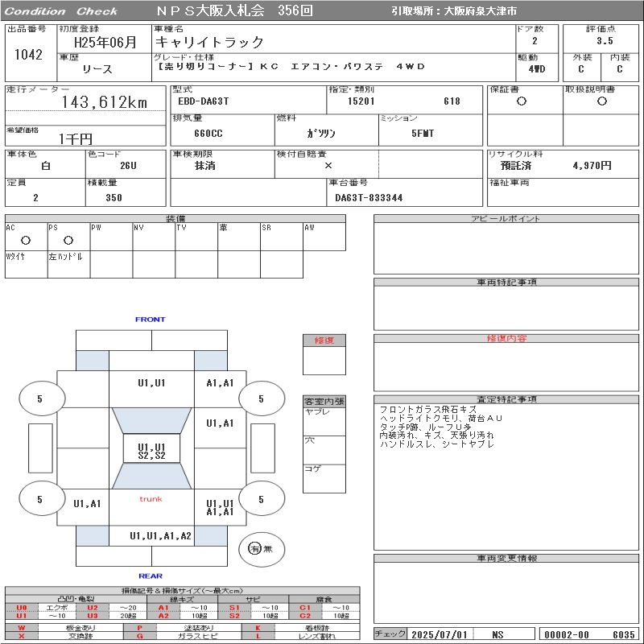644x644 pixels.
Task: Select the exterior grade C under 外装
Action: pyautogui.click(x=580, y=69)
